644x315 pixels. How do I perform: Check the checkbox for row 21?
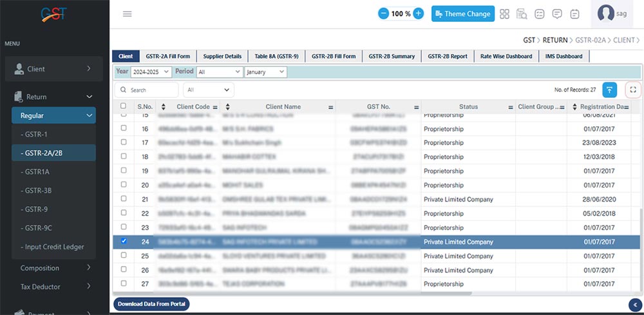click(124, 199)
